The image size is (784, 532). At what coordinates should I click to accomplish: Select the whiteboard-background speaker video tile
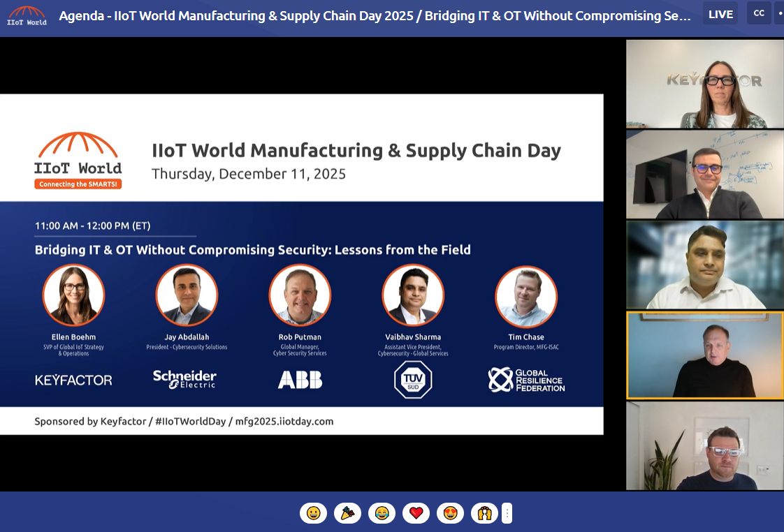(704, 175)
